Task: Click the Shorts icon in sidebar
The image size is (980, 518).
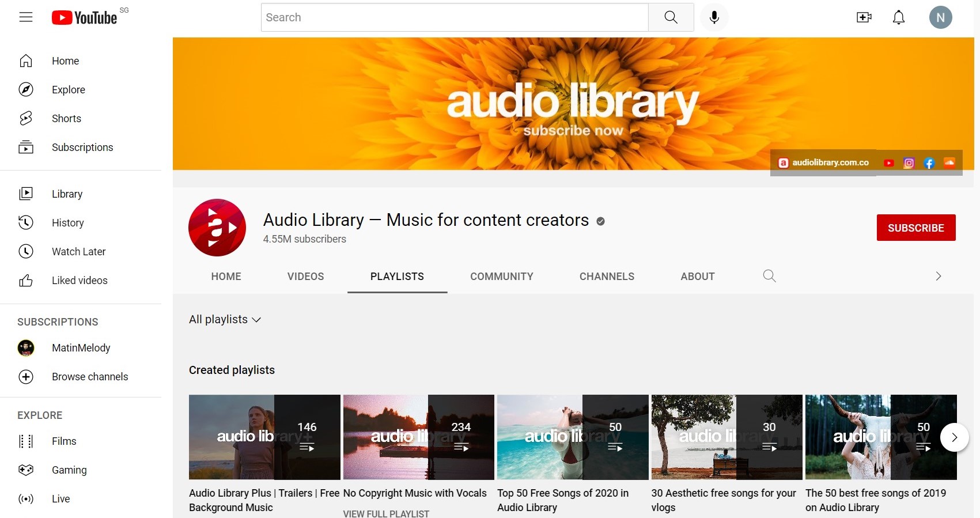Action: [26, 118]
